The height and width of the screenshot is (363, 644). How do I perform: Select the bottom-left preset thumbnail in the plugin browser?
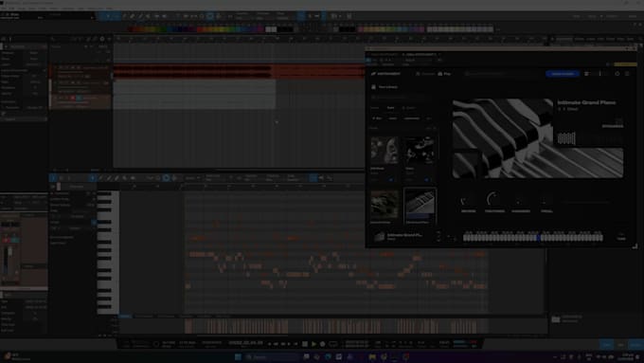384,205
